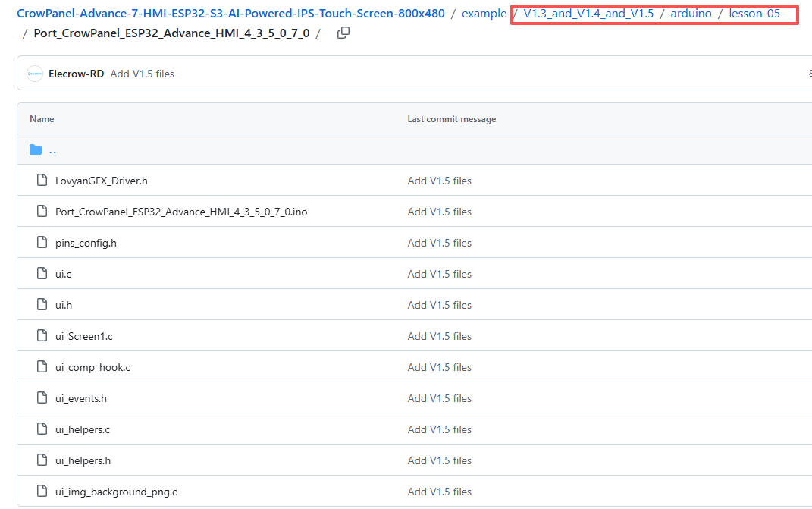
Task: Open pins_config.h file
Action: pos(86,243)
